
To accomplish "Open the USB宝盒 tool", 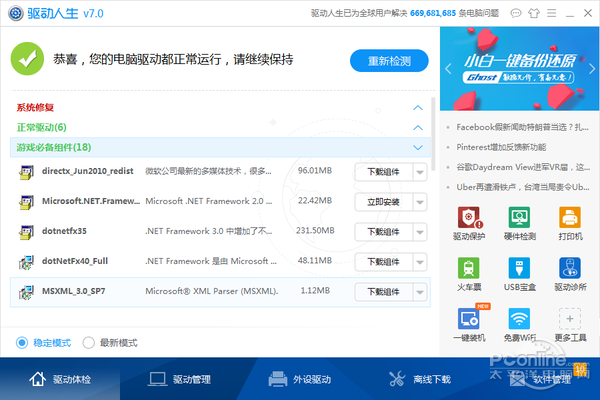I will pos(519,274).
